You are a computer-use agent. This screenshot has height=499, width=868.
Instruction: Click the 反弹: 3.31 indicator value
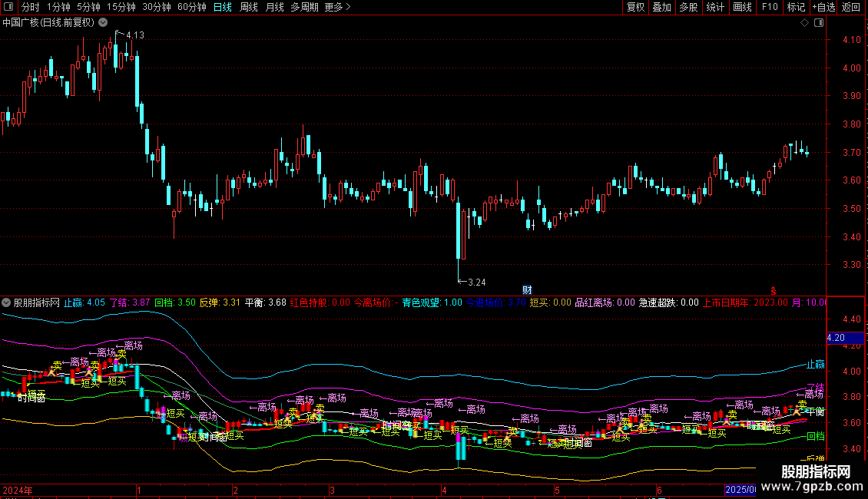point(220,302)
